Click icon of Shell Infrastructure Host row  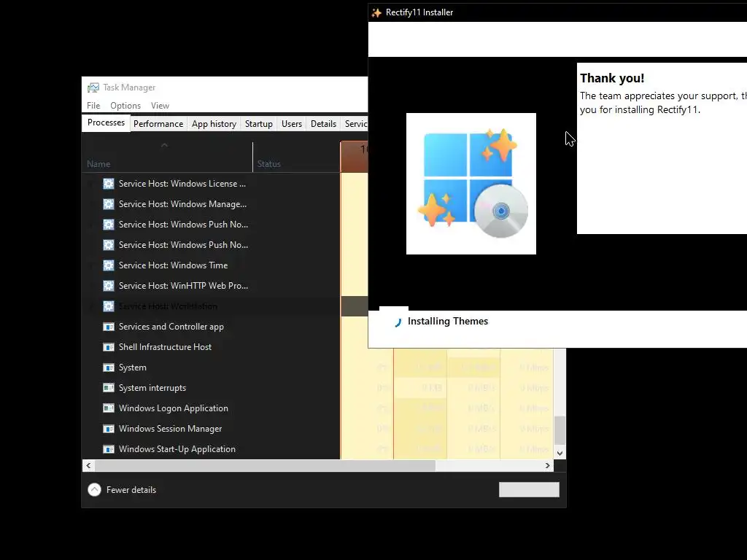109,347
